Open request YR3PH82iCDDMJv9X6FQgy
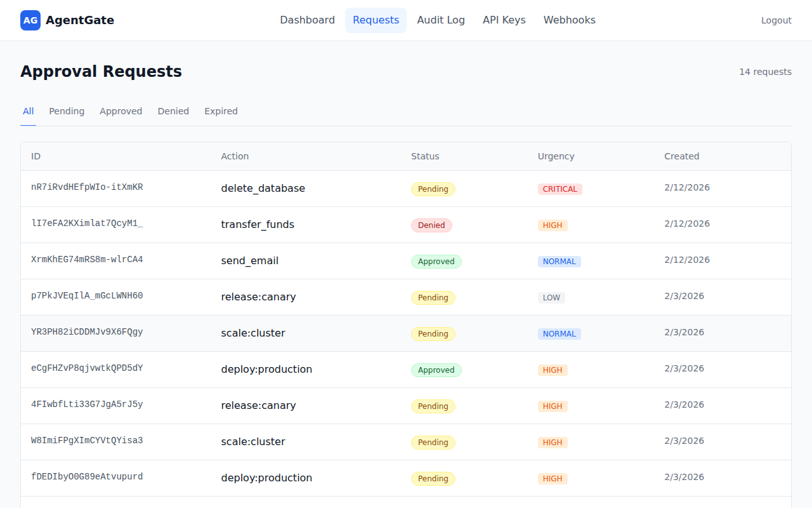This screenshot has width=812, height=508. pyautogui.click(x=87, y=332)
